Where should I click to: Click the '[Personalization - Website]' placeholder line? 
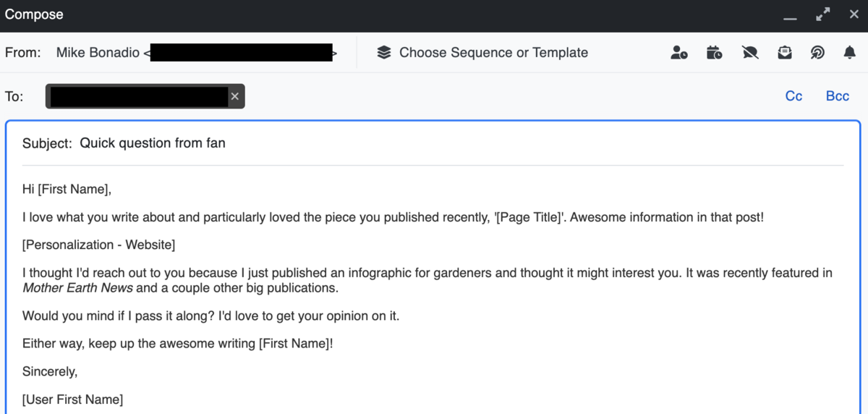98,245
